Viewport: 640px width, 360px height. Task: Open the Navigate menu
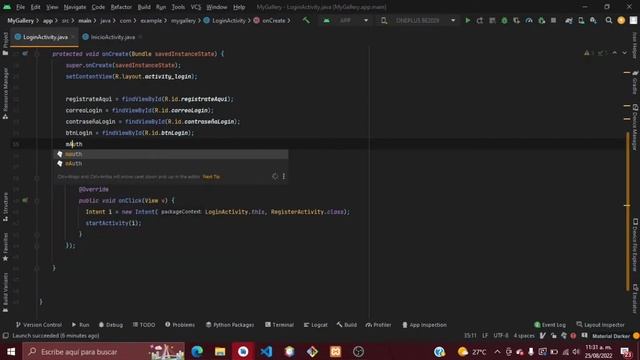(75, 7)
